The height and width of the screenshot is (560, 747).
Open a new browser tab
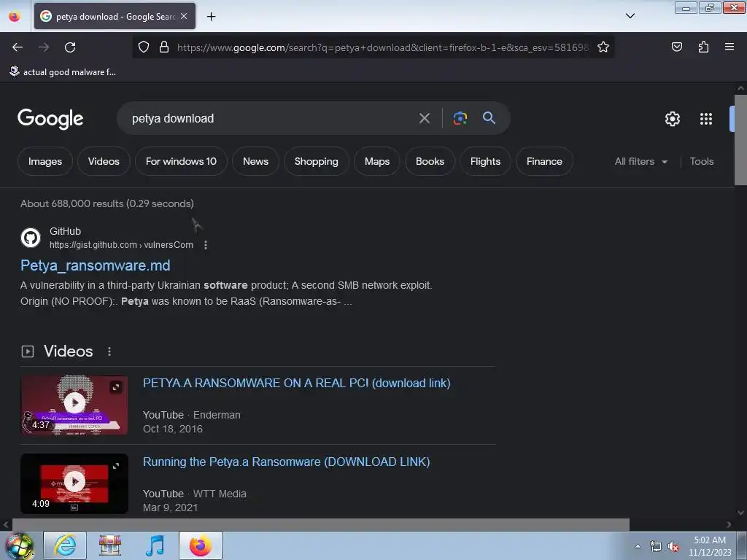(x=211, y=17)
